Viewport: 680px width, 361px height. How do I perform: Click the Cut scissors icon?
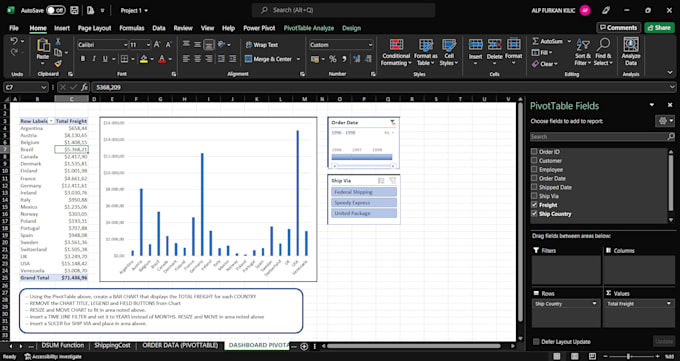point(58,42)
